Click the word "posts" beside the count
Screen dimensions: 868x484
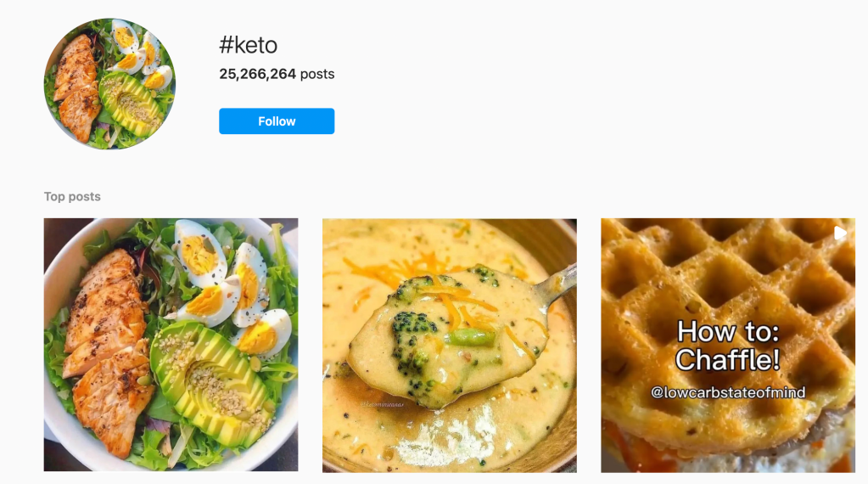click(317, 74)
